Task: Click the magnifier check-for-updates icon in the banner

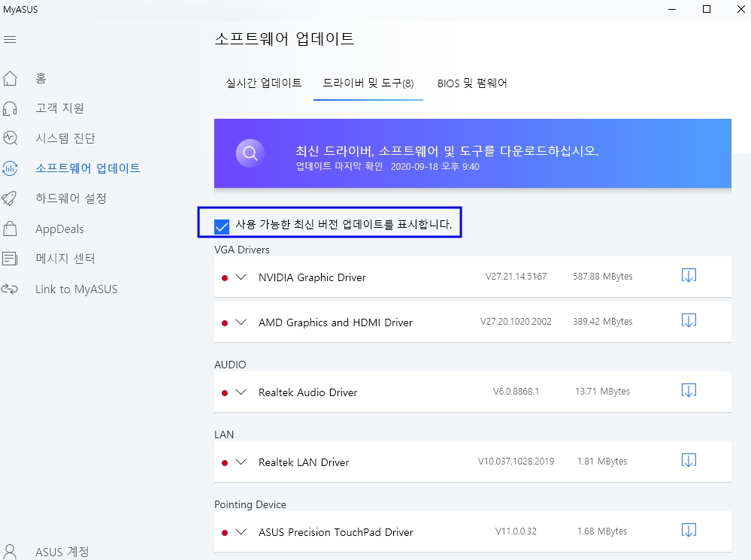Action: tap(250, 153)
